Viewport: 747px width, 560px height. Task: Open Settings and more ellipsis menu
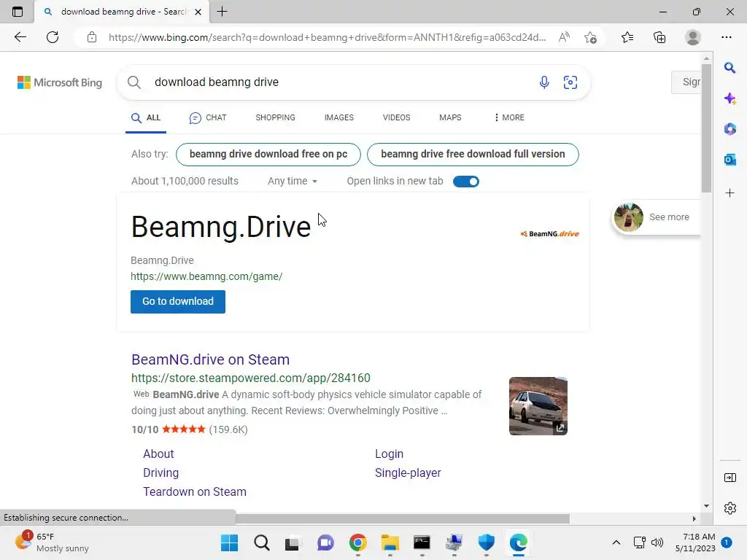726,37
